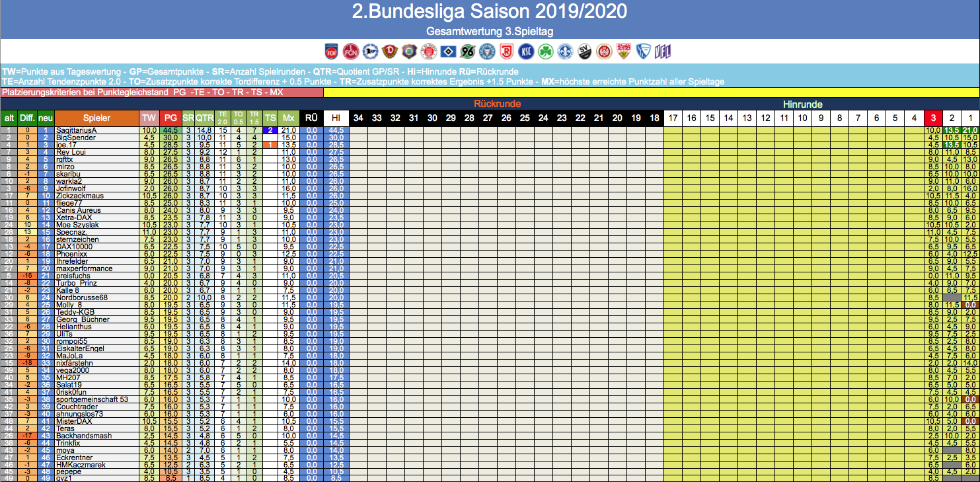Screen dimensions: 980x482
Task: Select the blue TS cell '2'
Action: tap(270, 130)
